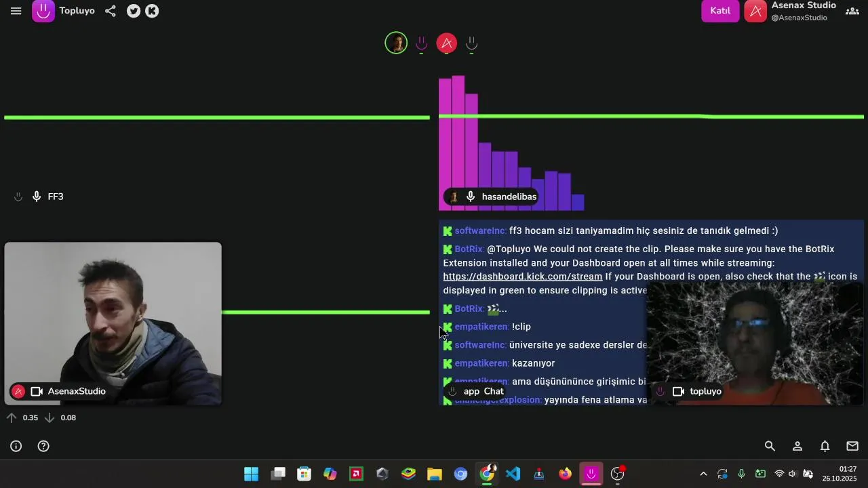Click softwareInc username in first chat message
868x488 pixels.
(480, 231)
